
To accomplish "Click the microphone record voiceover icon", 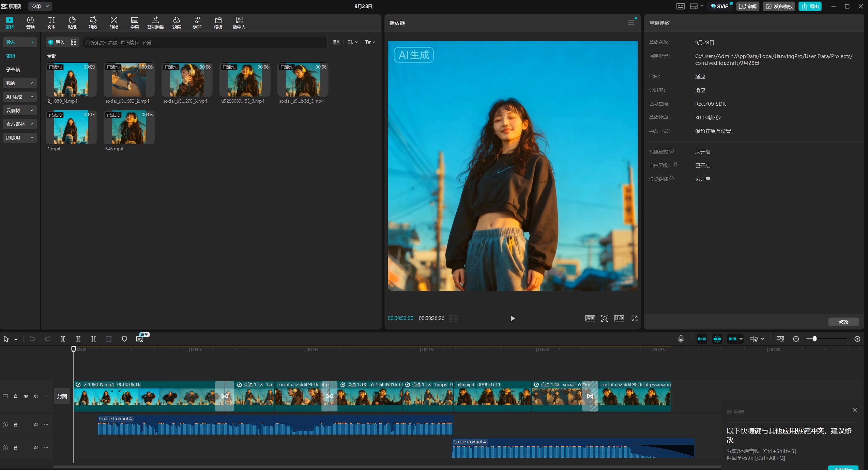I will click(681, 339).
